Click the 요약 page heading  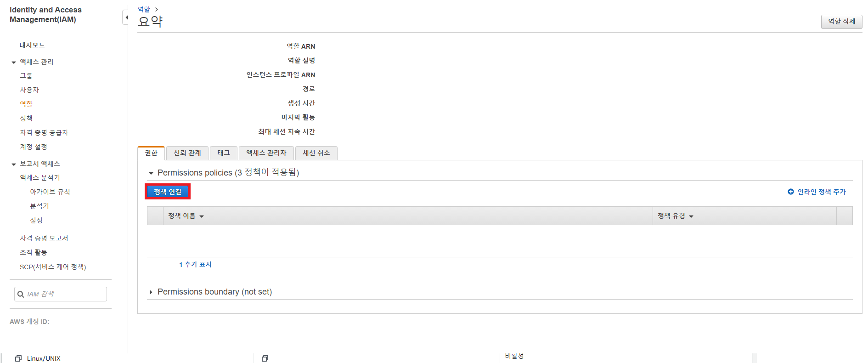pyautogui.click(x=150, y=21)
